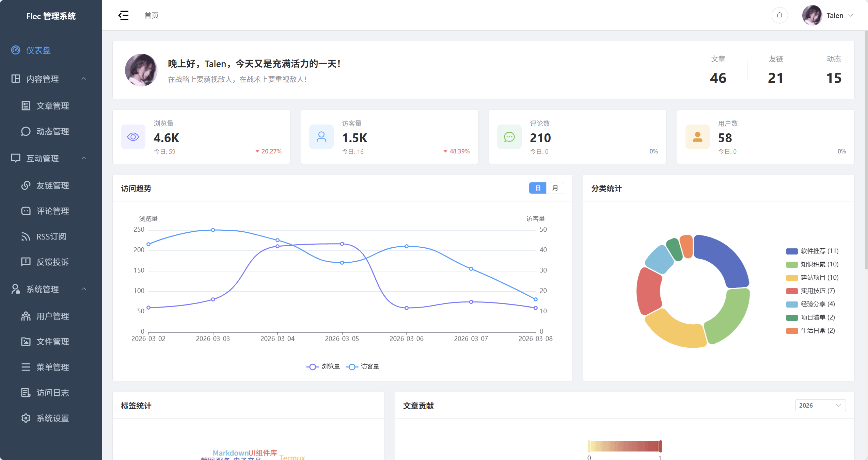Toggle 项目清单 (2) in pie legend

click(x=810, y=317)
